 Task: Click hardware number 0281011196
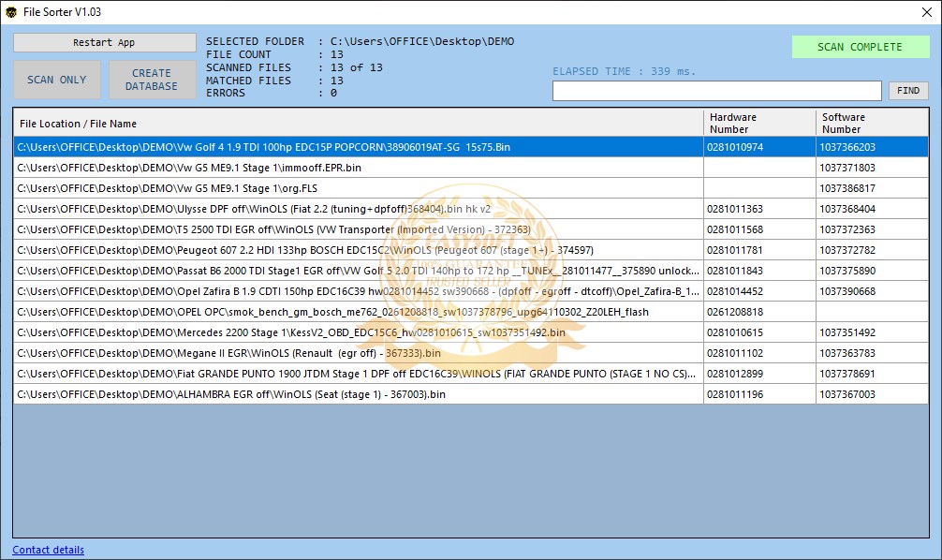click(x=735, y=394)
